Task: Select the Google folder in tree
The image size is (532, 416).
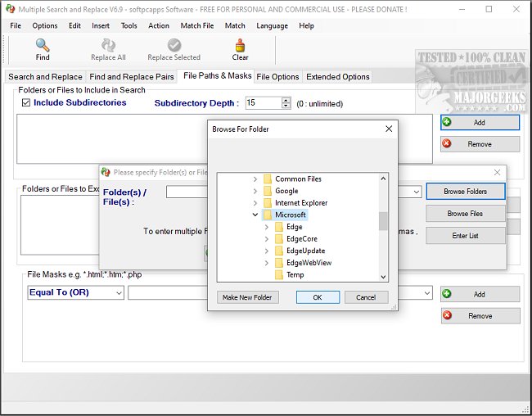Action: (x=286, y=191)
